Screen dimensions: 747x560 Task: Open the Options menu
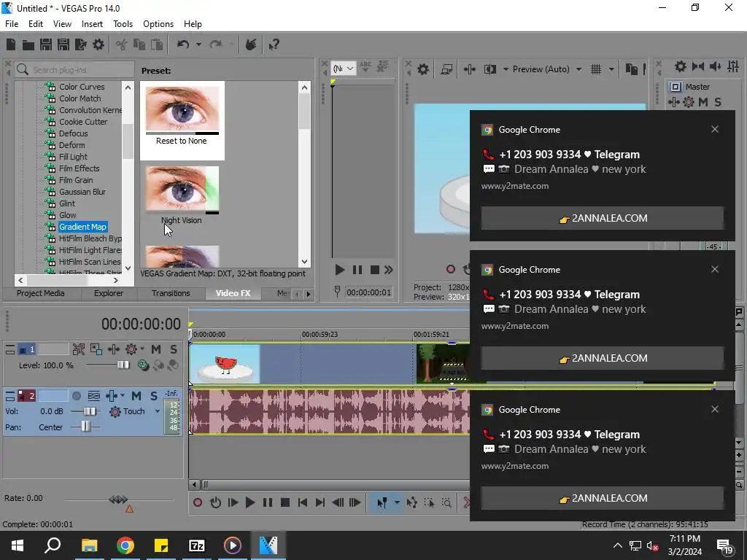click(158, 24)
